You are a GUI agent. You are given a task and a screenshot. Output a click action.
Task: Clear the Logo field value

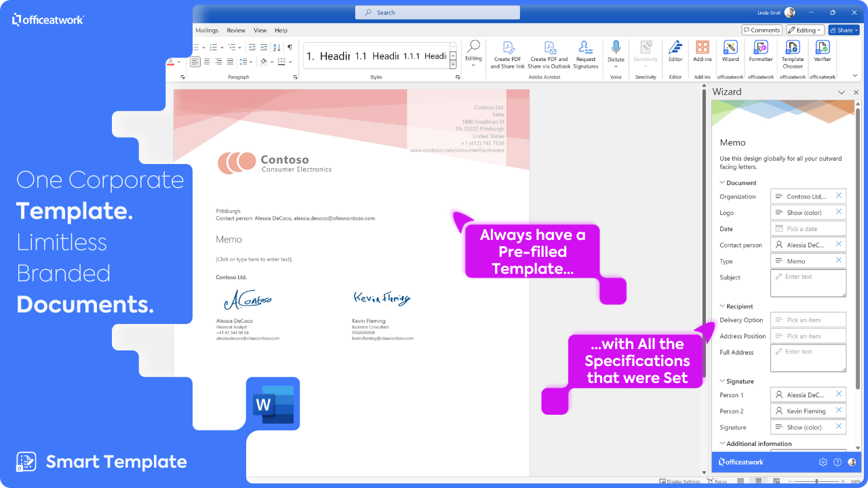coord(839,212)
